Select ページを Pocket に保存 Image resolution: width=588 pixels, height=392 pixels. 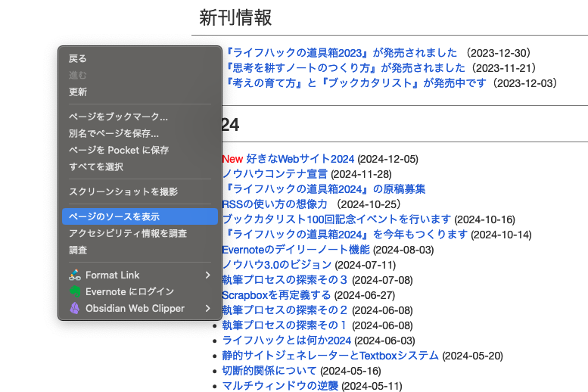click(x=119, y=150)
